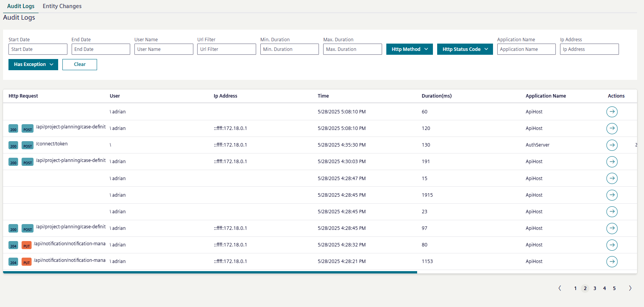Jump to page 3 of results
The width and height of the screenshot is (644, 307).
click(595, 288)
